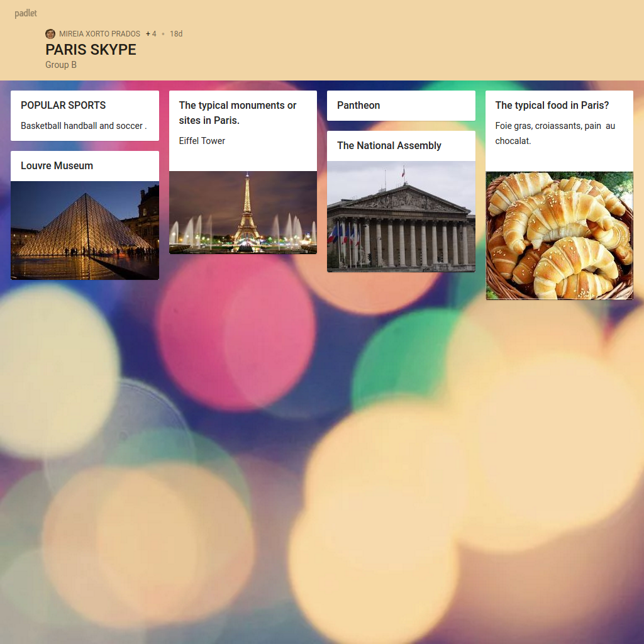The width and height of the screenshot is (644, 644).
Task: Click the padlet logo
Action: tap(26, 13)
